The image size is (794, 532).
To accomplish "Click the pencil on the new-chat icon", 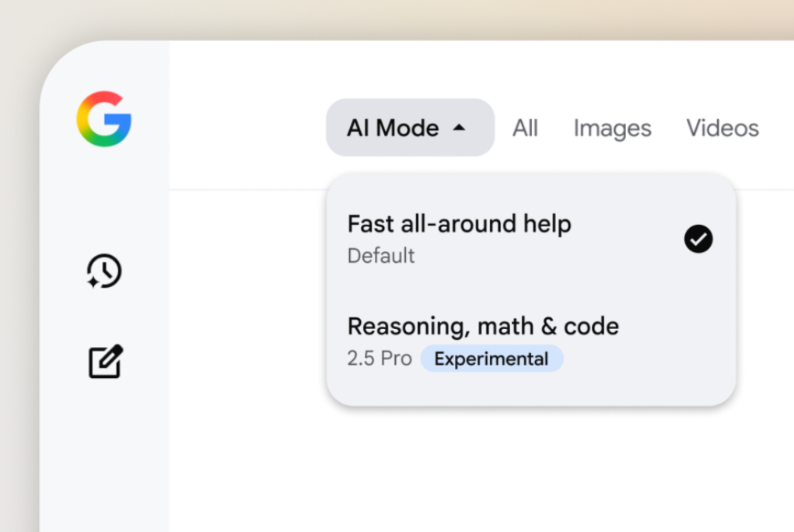I will coord(113,354).
